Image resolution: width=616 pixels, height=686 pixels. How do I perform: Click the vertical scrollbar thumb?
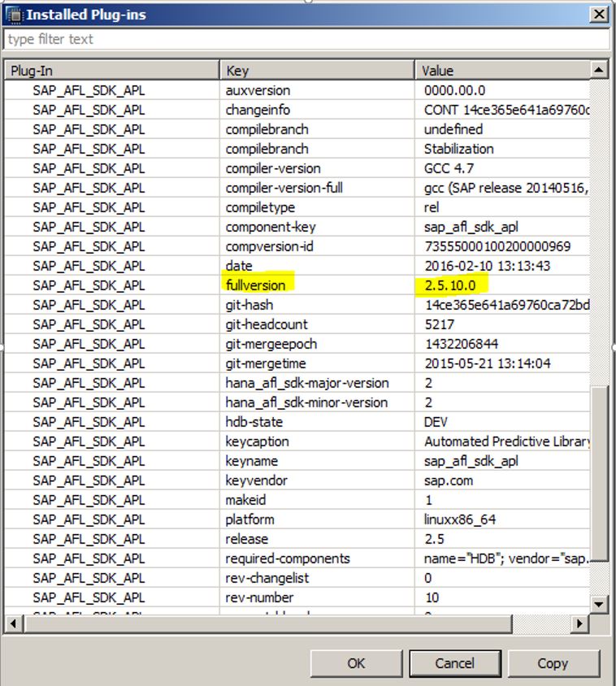[598, 473]
